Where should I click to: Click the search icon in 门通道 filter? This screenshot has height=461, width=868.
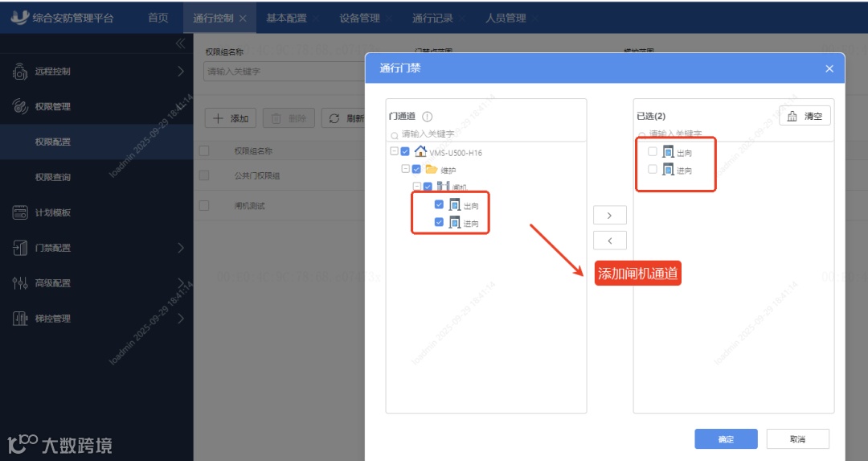394,134
